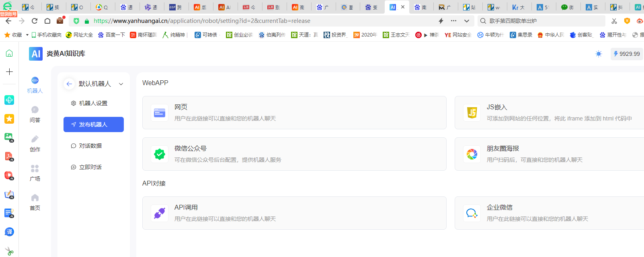The image size is (644, 257).
Task: Click the home icon beside the refresh button
Action: (x=47, y=21)
